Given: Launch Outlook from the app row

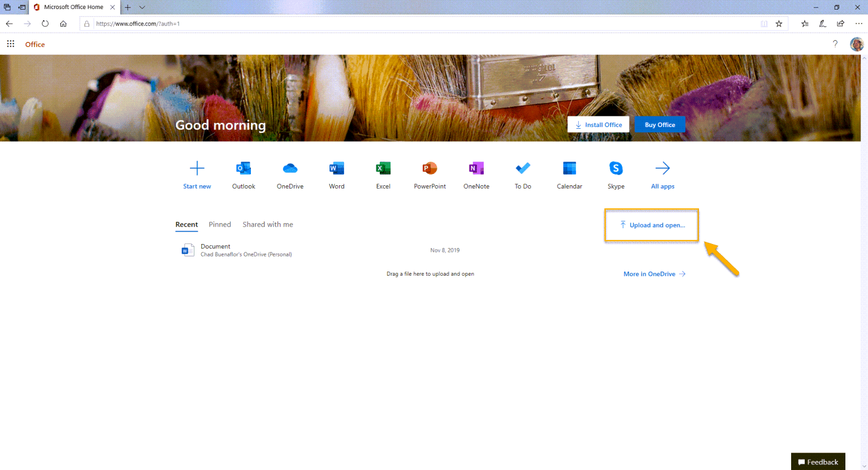Looking at the screenshot, I should (243, 172).
